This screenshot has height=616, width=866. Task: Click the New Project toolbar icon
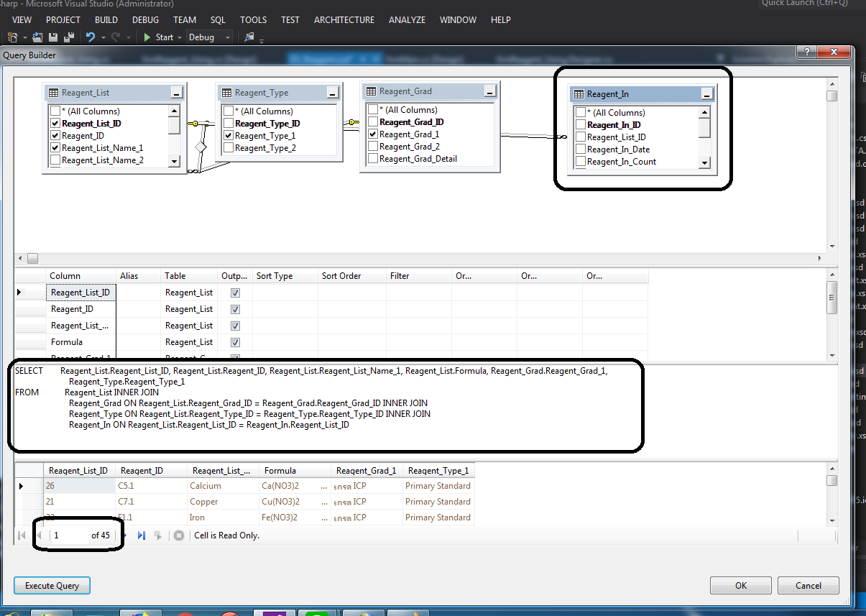pos(13,37)
